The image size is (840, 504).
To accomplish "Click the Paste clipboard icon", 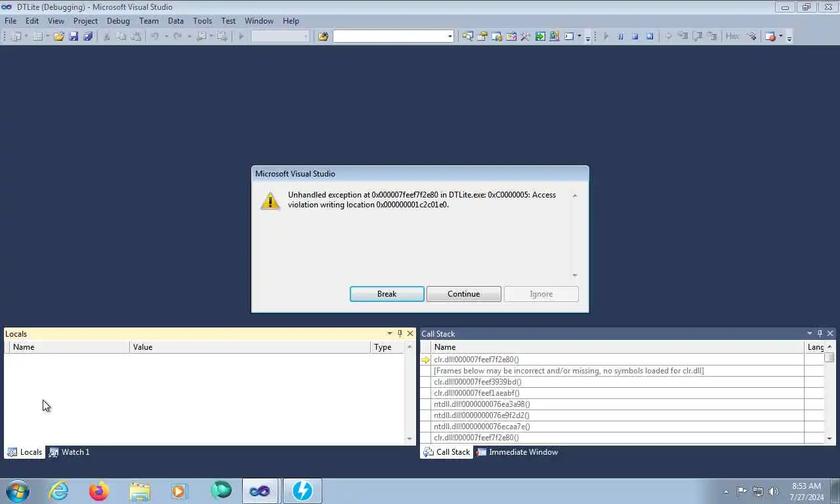I will 136,36.
